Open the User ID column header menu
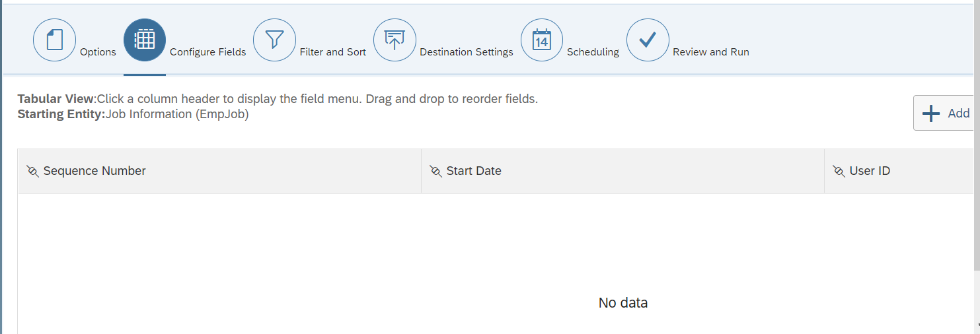 click(899, 171)
